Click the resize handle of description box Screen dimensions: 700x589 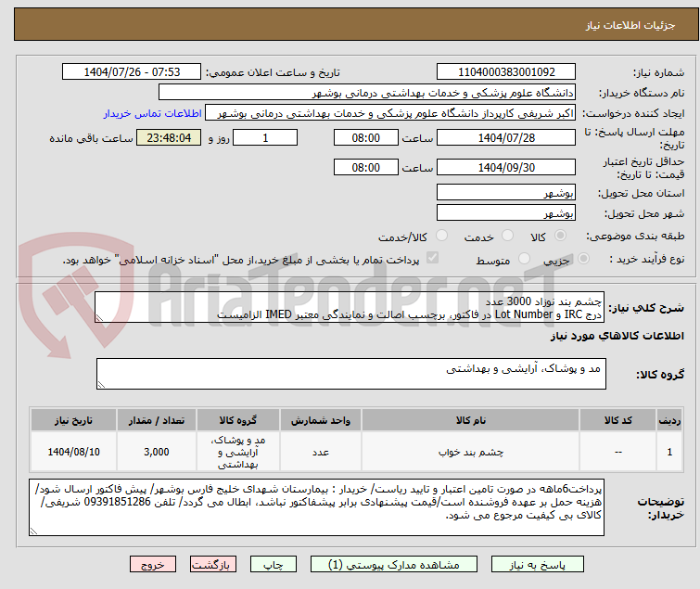[x=99, y=318]
